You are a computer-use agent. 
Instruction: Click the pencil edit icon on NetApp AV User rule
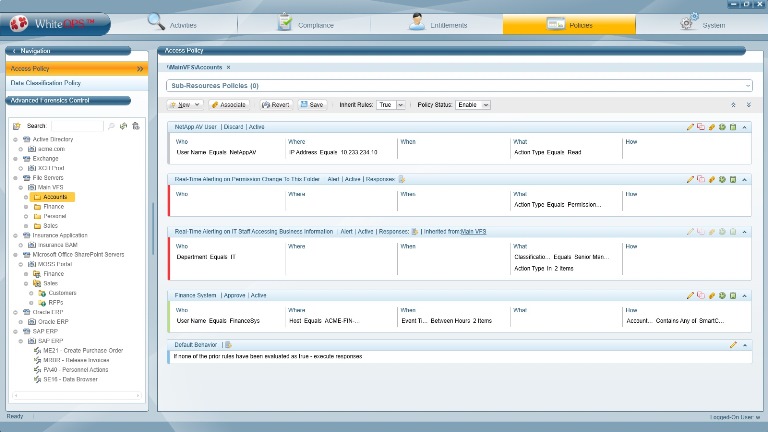coord(690,127)
